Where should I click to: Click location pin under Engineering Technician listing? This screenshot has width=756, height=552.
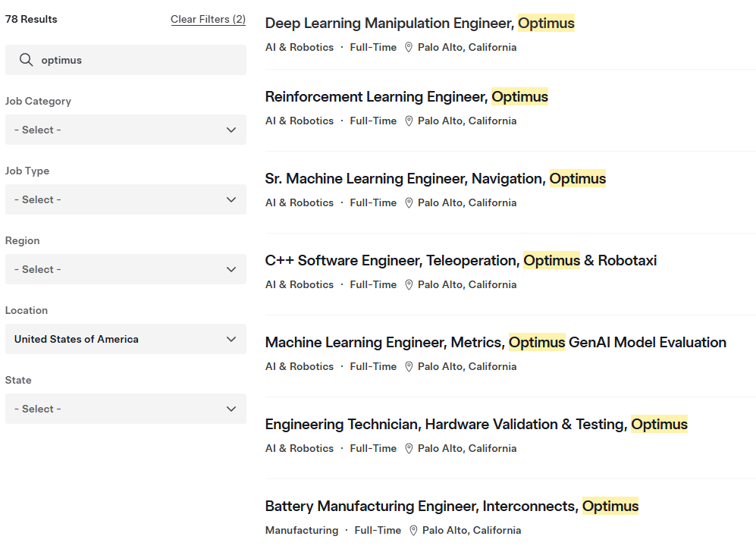(409, 448)
